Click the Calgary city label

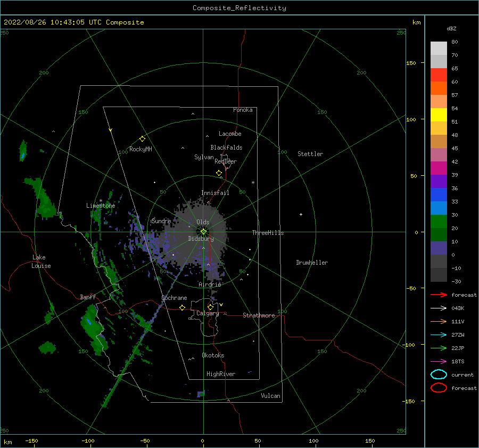coord(208,313)
